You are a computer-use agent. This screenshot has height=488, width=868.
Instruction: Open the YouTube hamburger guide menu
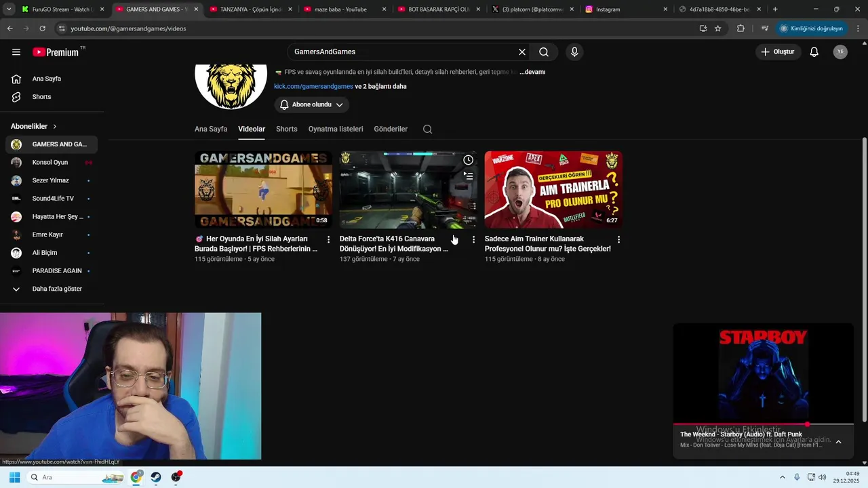(16, 52)
